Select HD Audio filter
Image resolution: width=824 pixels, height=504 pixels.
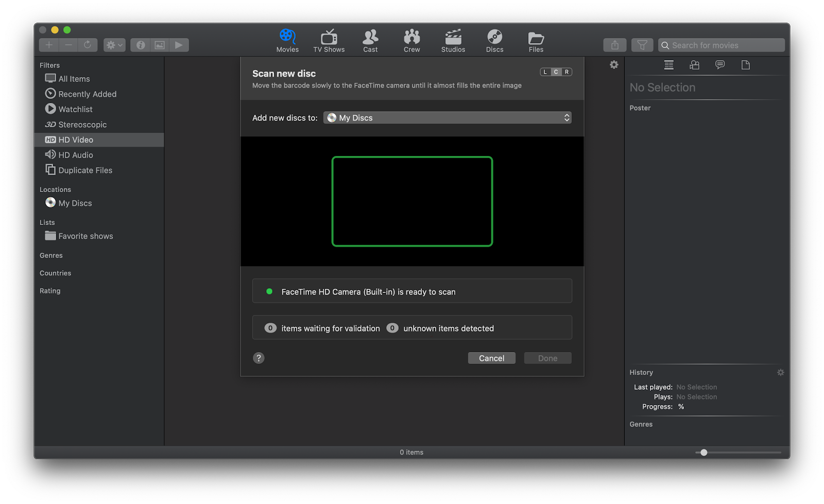(x=99, y=155)
